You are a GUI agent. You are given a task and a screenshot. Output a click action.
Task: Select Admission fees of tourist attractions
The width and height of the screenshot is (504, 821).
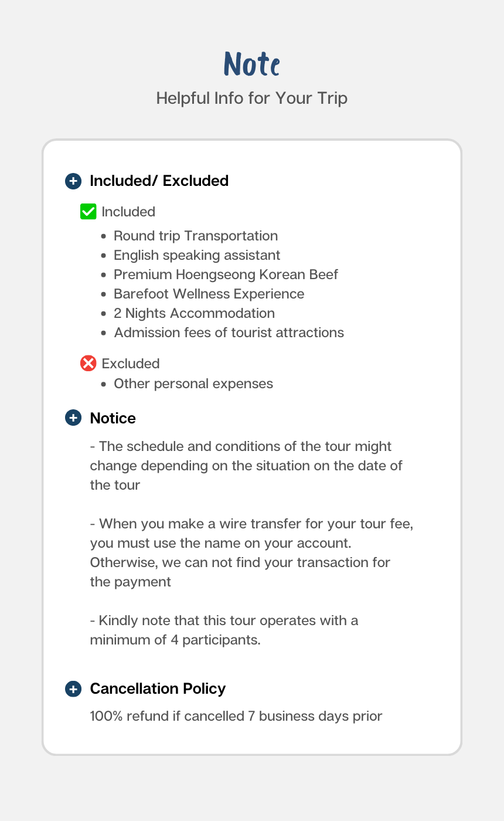click(229, 333)
